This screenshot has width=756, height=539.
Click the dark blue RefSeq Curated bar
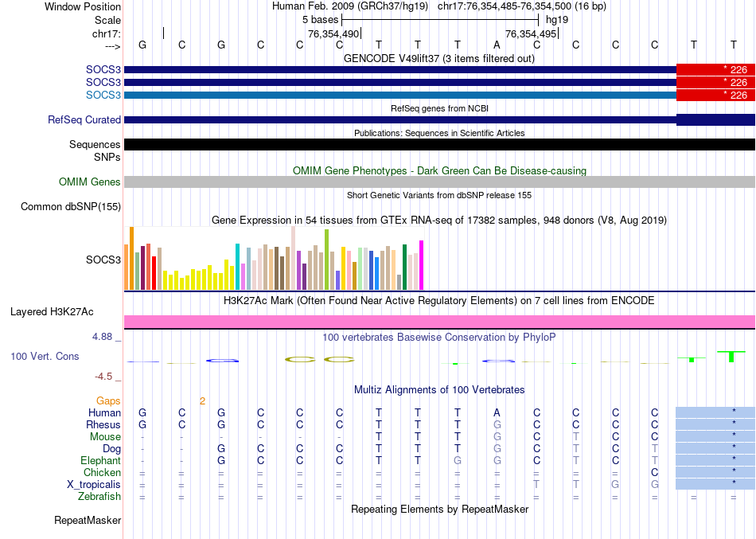click(439, 119)
